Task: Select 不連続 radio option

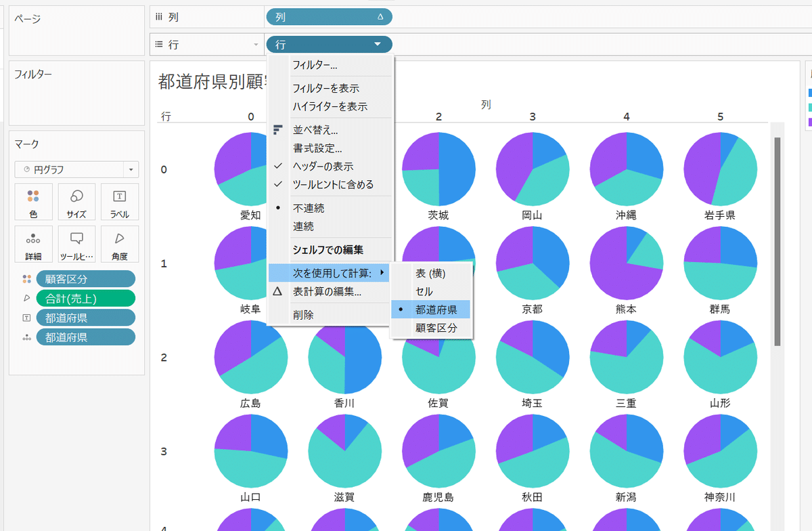Action: point(330,208)
